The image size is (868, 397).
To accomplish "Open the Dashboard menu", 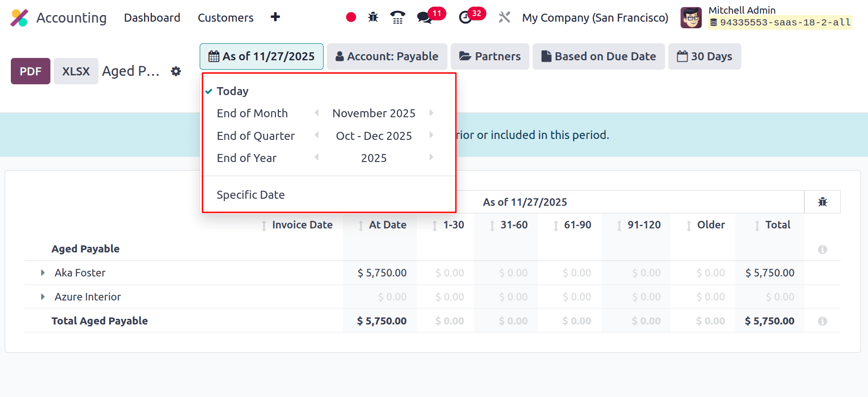I will point(152,18).
